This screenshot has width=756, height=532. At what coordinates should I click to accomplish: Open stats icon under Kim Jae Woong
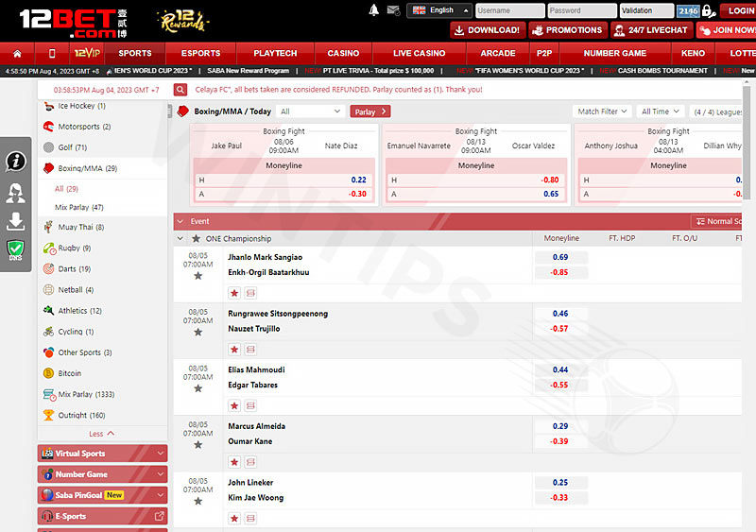pyautogui.click(x=250, y=519)
